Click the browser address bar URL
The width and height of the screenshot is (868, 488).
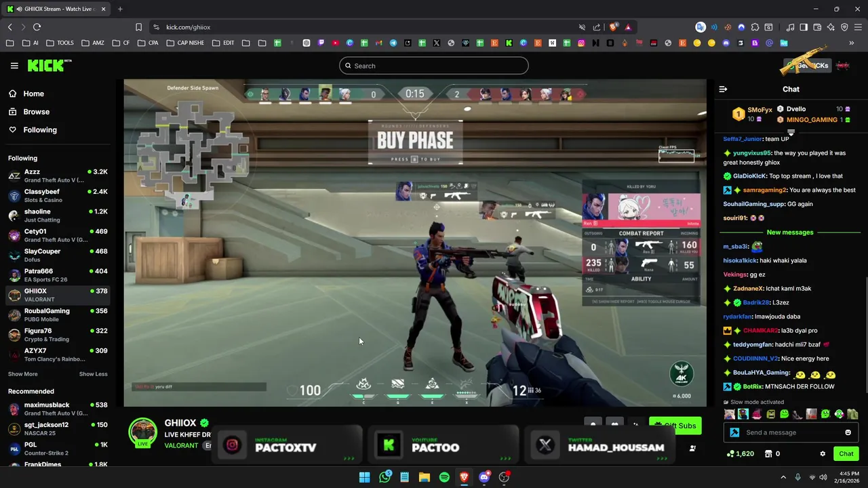point(188,27)
